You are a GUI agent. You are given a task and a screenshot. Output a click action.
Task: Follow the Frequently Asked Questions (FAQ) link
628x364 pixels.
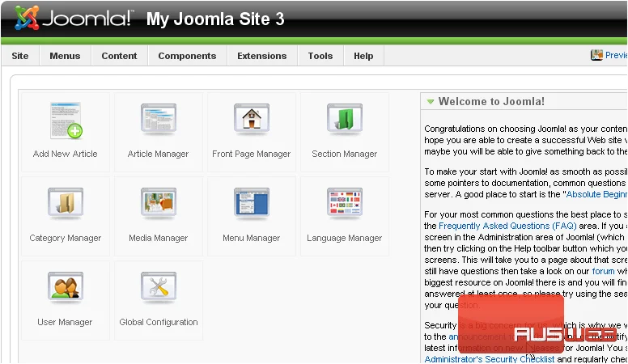pos(507,226)
